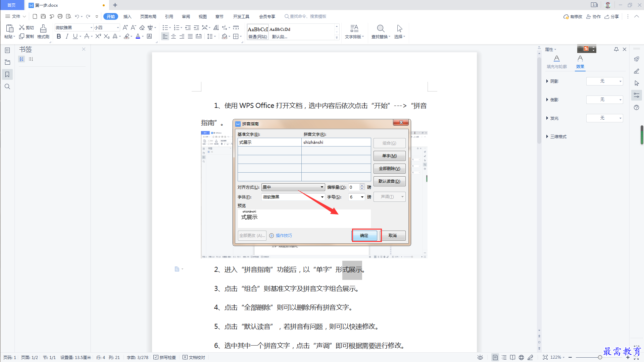Click the clear formatting eraser icon
The width and height of the screenshot is (644, 362).
[142, 27]
